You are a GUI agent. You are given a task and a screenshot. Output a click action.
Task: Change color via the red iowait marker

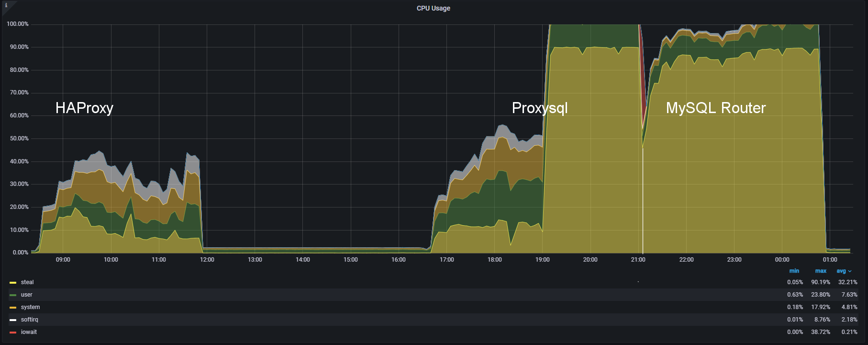13,333
